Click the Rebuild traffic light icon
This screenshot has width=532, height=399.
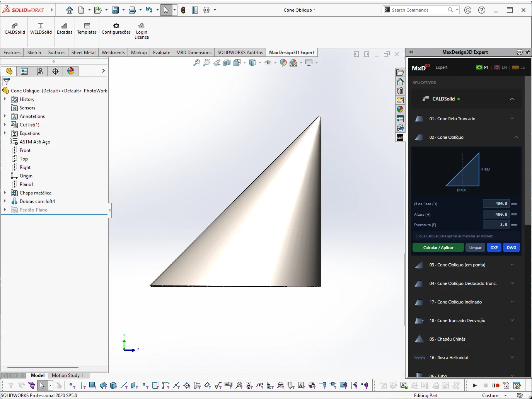coord(183,10)
